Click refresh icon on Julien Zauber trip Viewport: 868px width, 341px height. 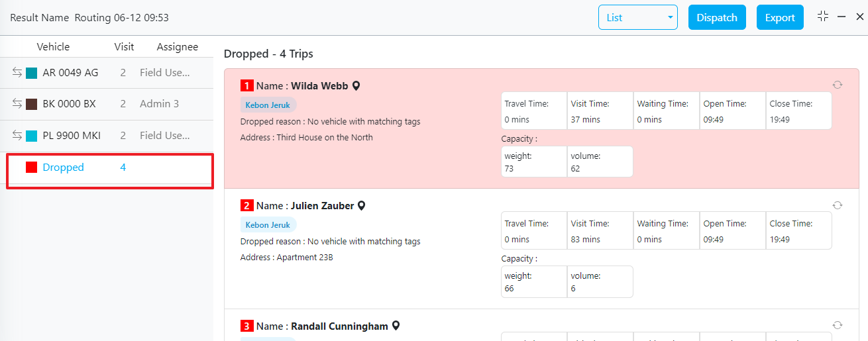coord(838,205)
